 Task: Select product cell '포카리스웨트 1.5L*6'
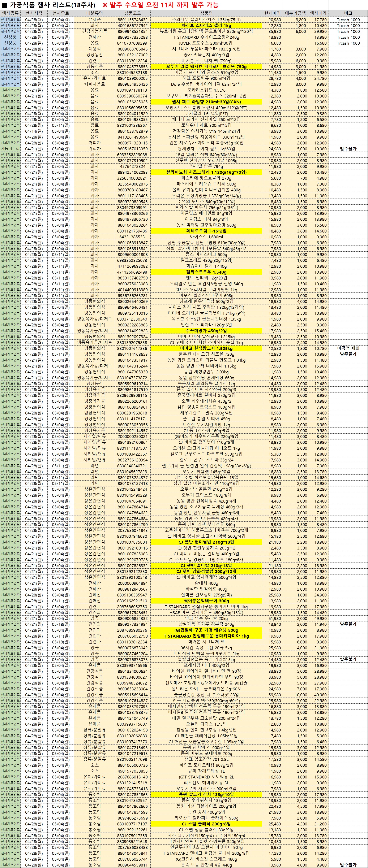[x=206, y=90]
